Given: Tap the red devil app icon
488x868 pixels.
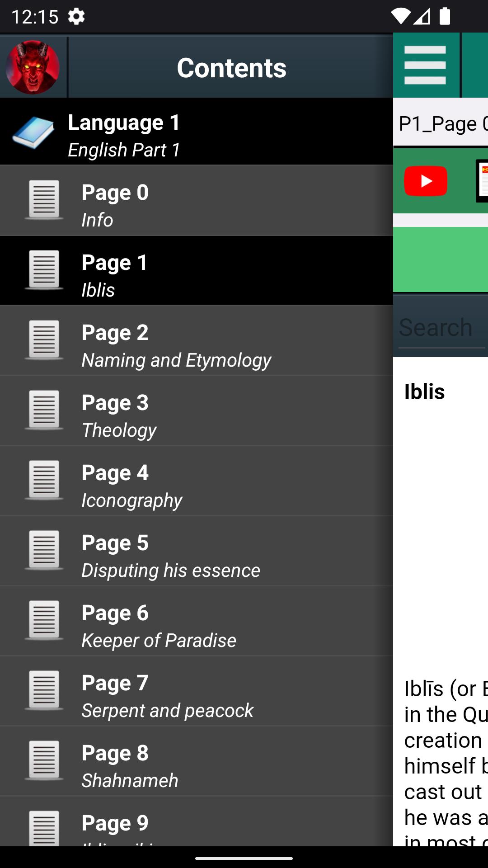Looking at the screenshot, I should coord(33,67).
